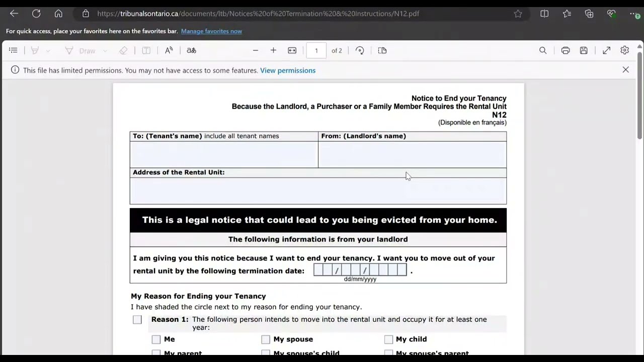
Task: Check the My spouse checkbox
Action: pyautogui.click(x=266, y=339)
